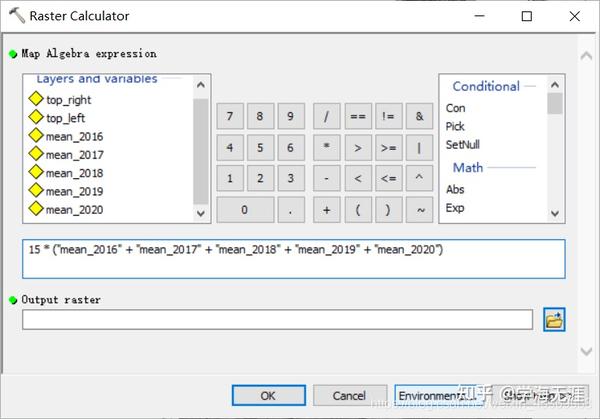600x419 pixels.
Task: Click the number 4 key
Action: tap(230, 147)
